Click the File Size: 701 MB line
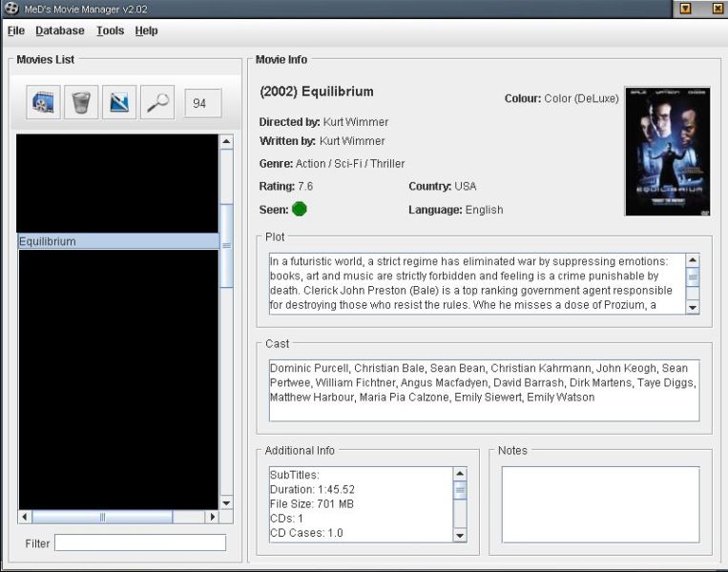 pyautogui.click(x=312, y=503)
